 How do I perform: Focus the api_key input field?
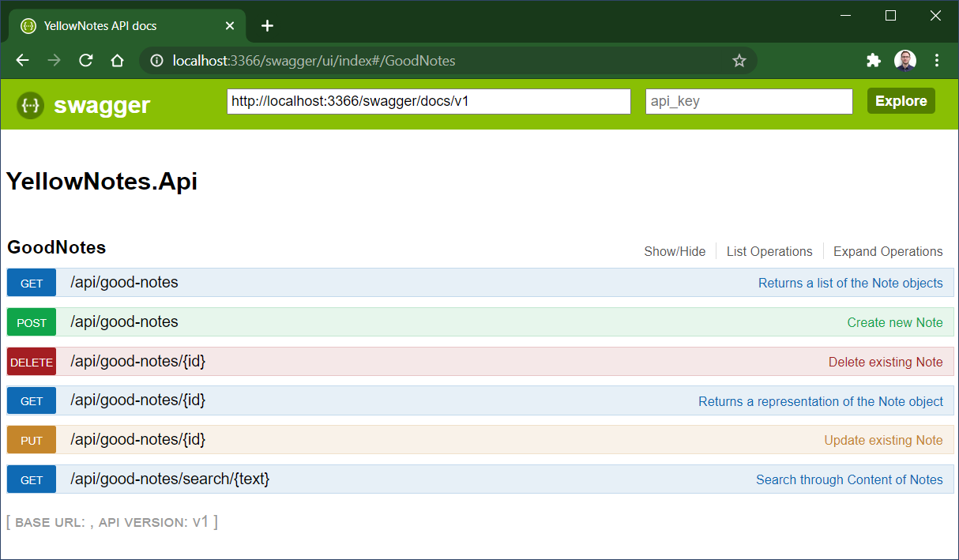[749, 101]
